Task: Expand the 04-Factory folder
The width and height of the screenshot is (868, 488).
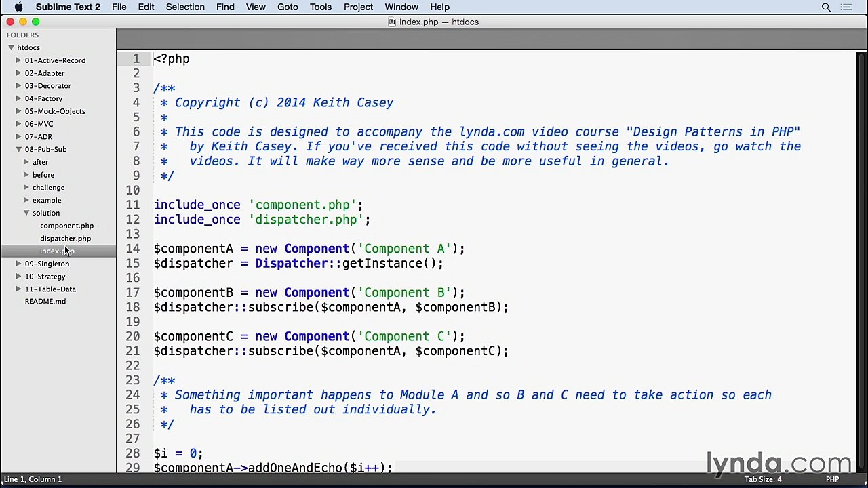Action: coord(19,98)
